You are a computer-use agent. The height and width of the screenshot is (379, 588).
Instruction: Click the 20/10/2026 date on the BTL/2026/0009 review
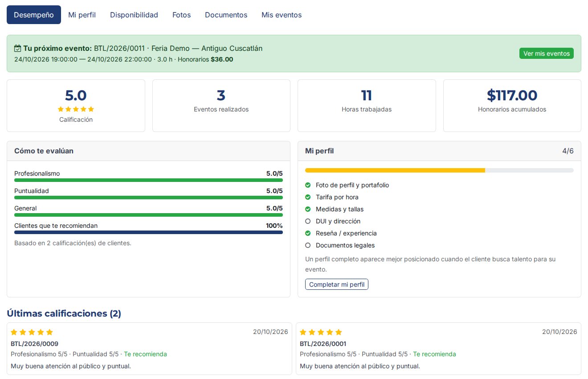point(270,332)
